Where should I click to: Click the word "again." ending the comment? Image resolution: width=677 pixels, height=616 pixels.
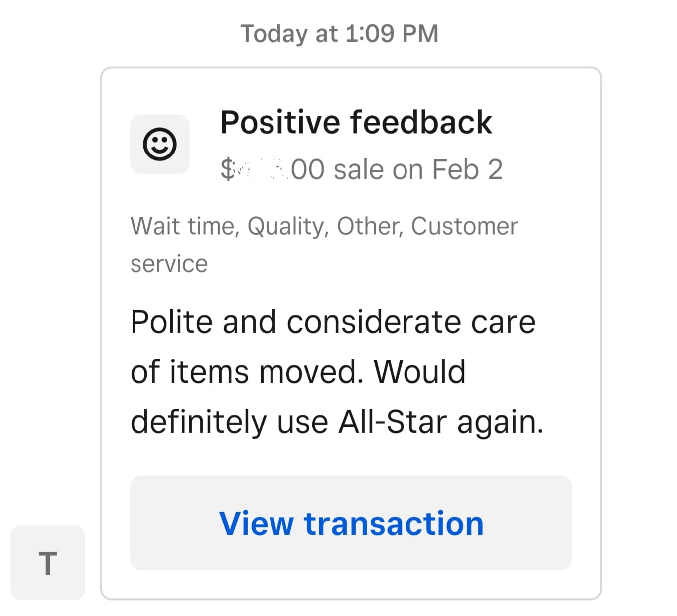click(500, 422)
